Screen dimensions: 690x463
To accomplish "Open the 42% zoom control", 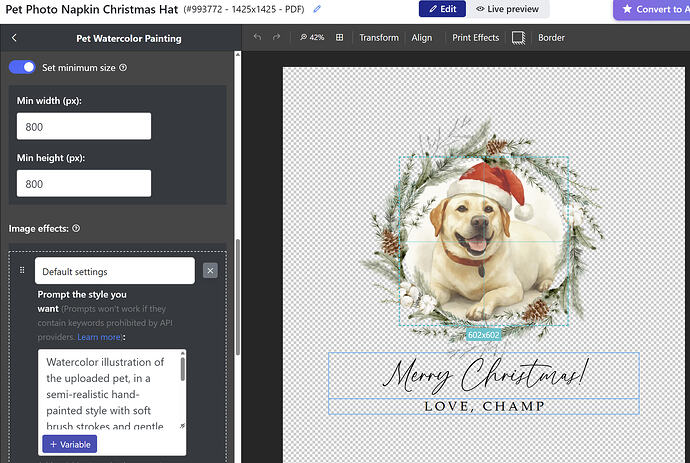I will [x=312, y=37].
